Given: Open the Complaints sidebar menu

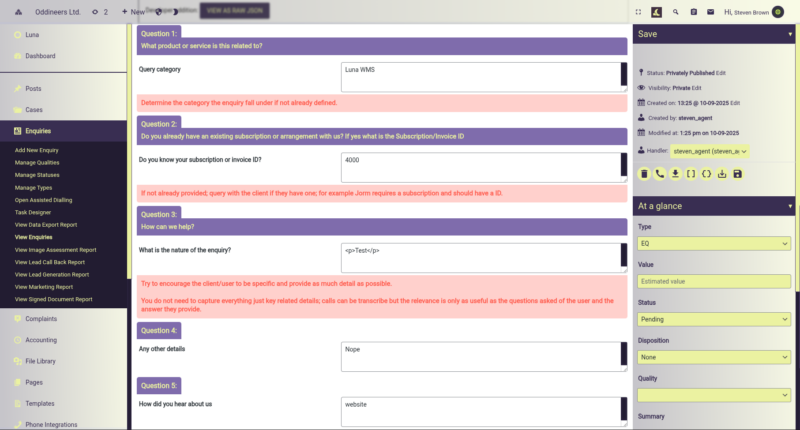Looking at the screenshot, I should click(x=41, y=319).
